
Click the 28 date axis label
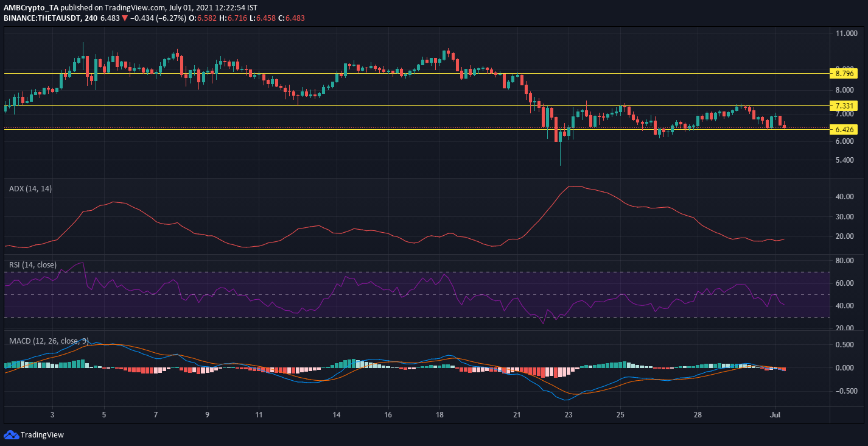click(698, 415)
